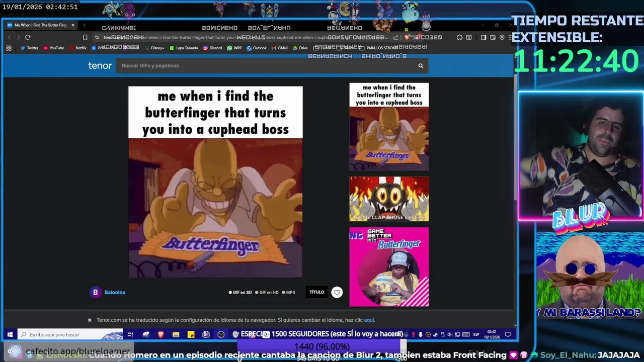Open the YouTube bookmark

point(54,48)
